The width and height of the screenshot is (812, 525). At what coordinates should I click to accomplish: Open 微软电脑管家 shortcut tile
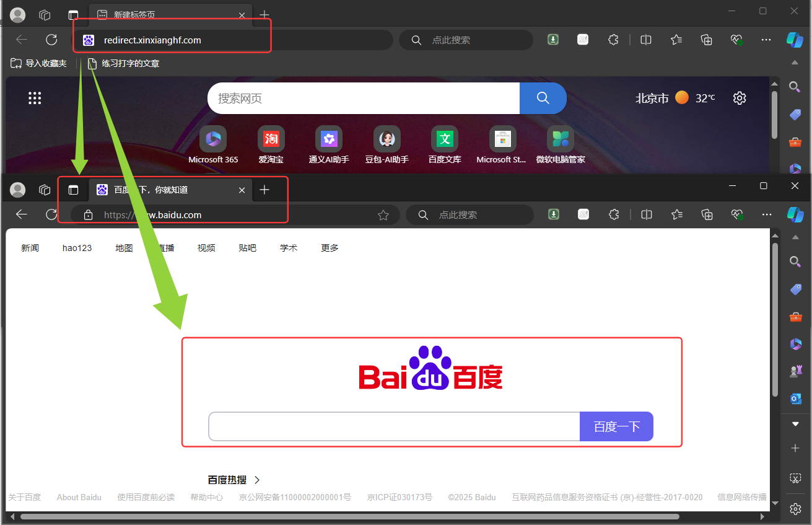point(561,145)
